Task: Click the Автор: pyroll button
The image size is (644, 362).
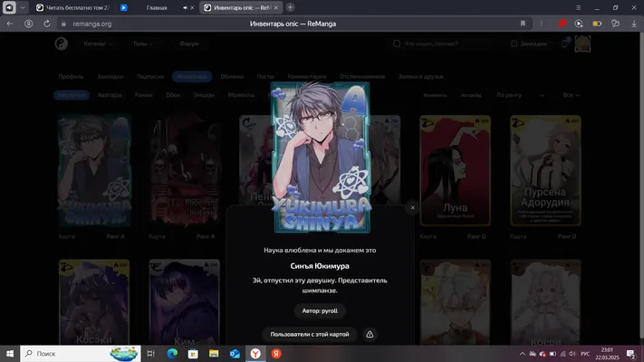Action: tap(320, 311)
